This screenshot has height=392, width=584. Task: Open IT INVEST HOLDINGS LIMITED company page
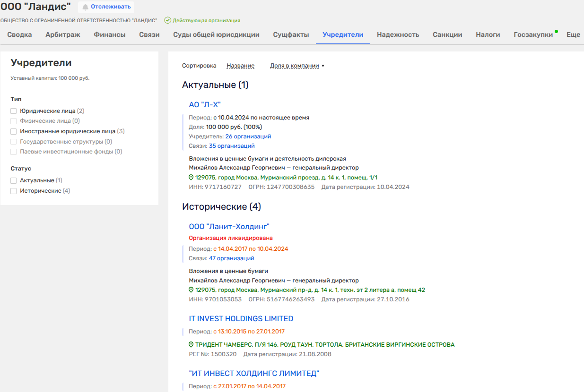[241, 319]
